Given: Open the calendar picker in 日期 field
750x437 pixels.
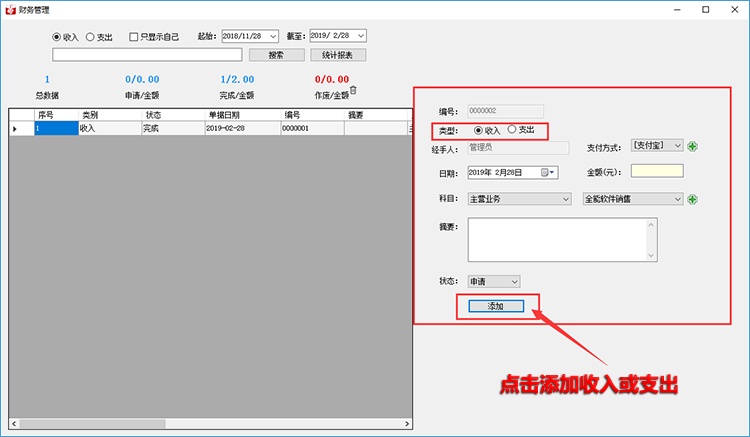Looking at the screenshot, I should tap(546, 172).
